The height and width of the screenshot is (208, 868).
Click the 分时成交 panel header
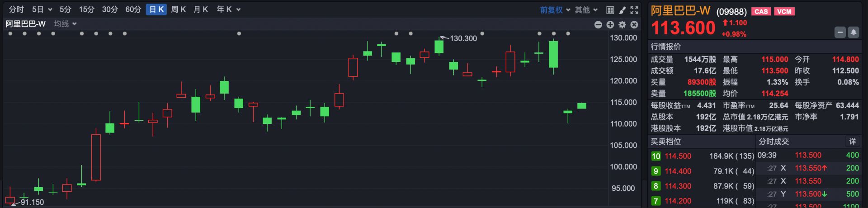[x=774, y=142]
